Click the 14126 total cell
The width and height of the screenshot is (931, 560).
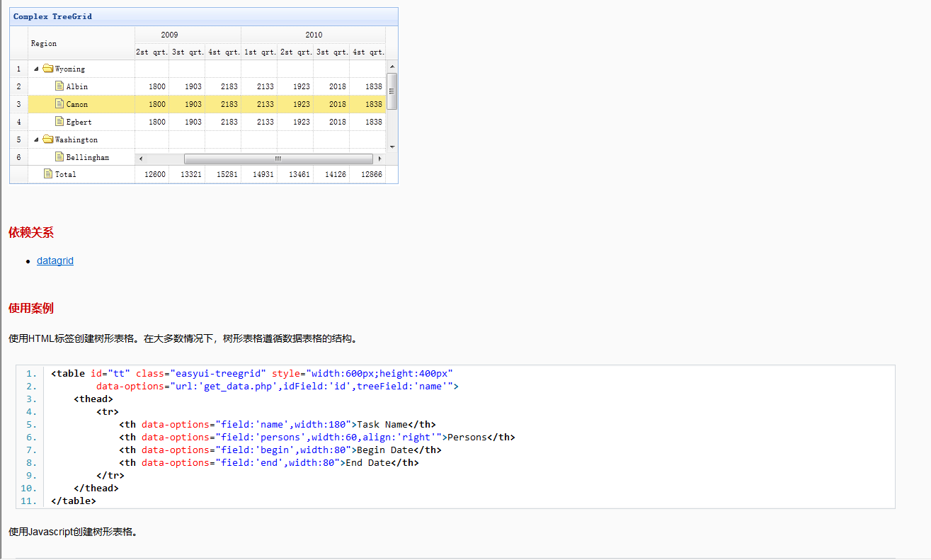332,174
